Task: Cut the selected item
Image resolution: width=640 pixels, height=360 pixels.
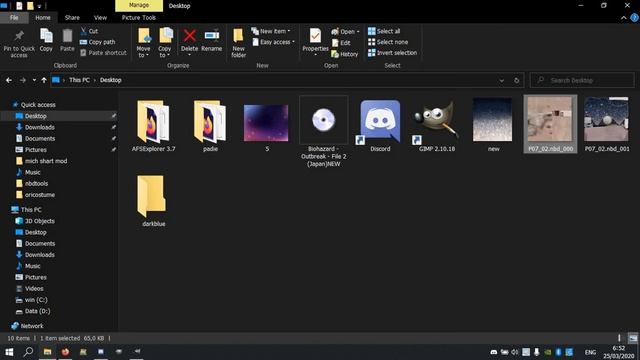Action: tap(89, 31)
